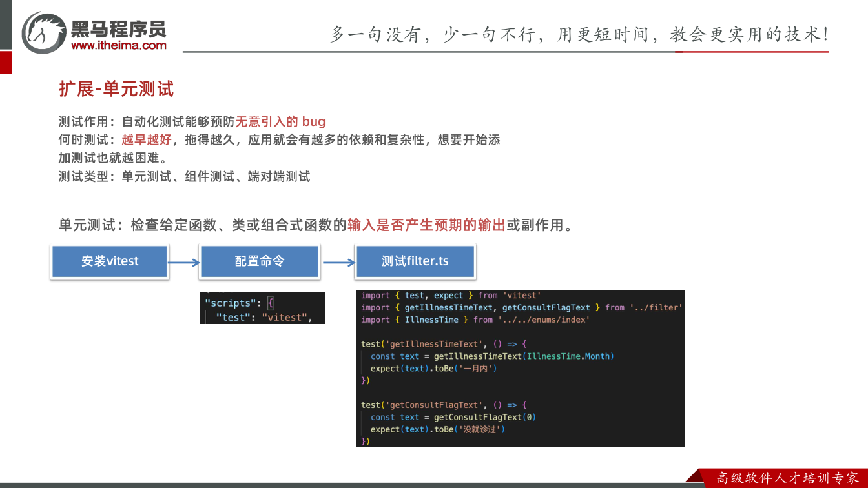This screenshot has width=868, height=488.
Task: Click arrow between 安装vitest and 配置命令
Action: (x=184, y=262)
